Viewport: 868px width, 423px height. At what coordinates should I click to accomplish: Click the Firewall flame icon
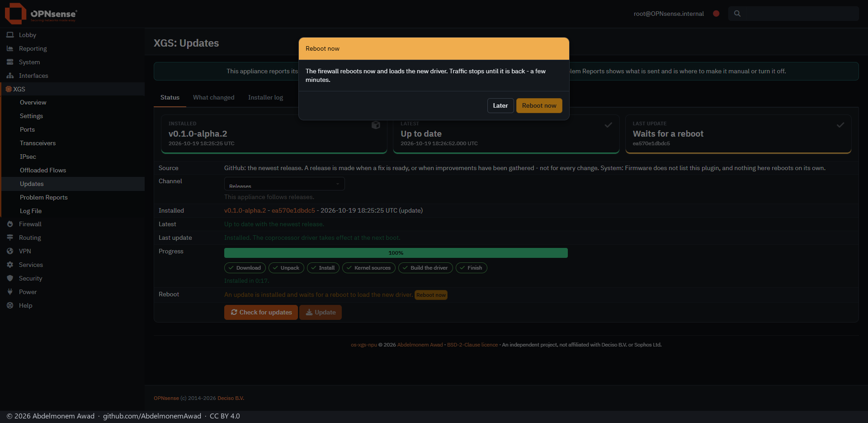click(10, 224)
